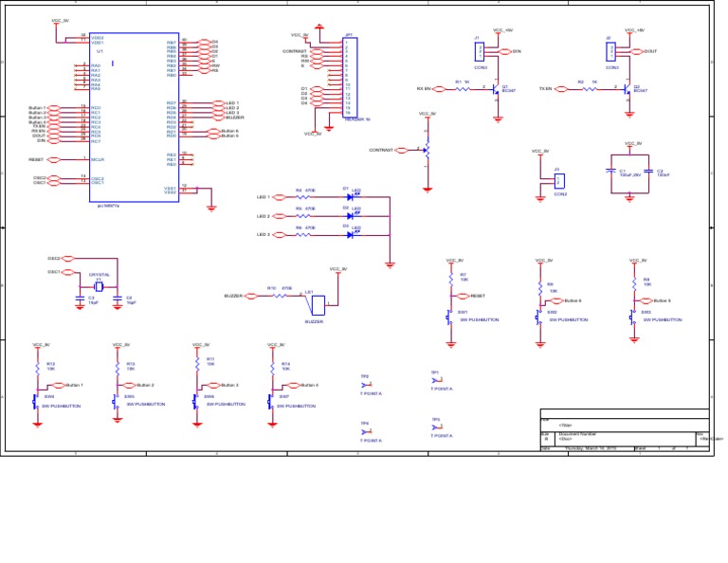The width and height of the screenshot is (728, 563).
Task: Click the <Doc> document number field
Action: tap(565, 439)
